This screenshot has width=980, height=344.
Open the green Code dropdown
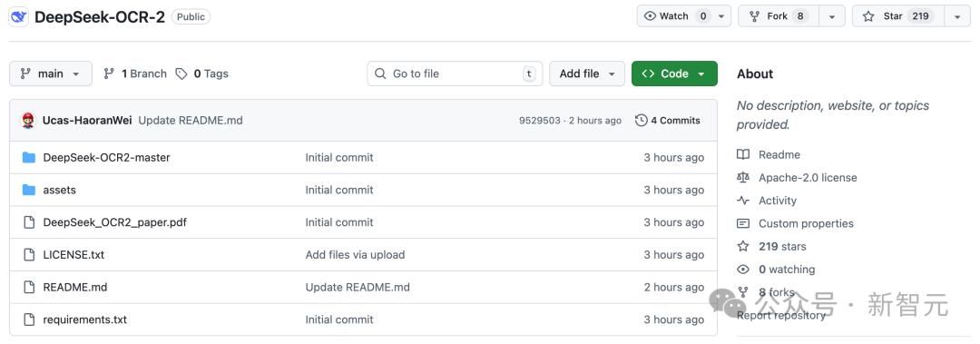tap(674, 74)
